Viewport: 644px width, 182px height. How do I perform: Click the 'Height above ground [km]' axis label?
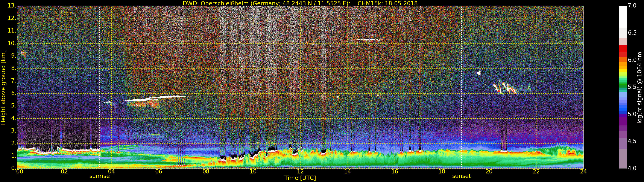click(3, 88)
